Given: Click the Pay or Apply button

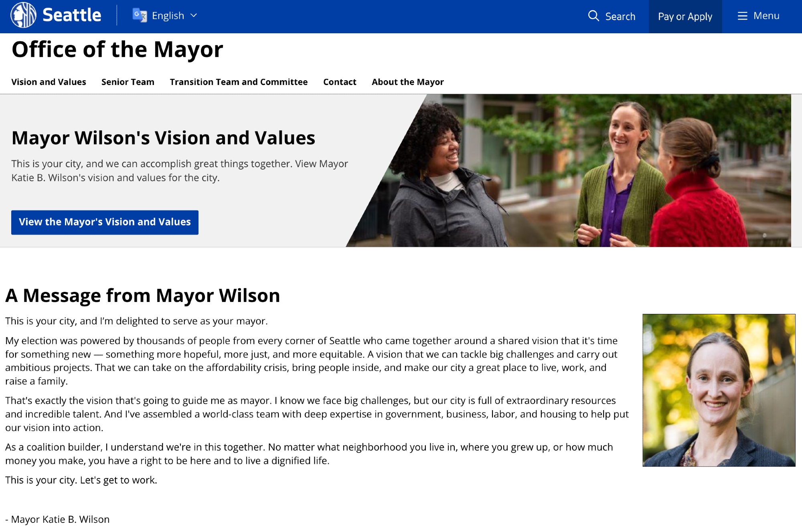Looking at the screenshot, I should tap(685, 16).
